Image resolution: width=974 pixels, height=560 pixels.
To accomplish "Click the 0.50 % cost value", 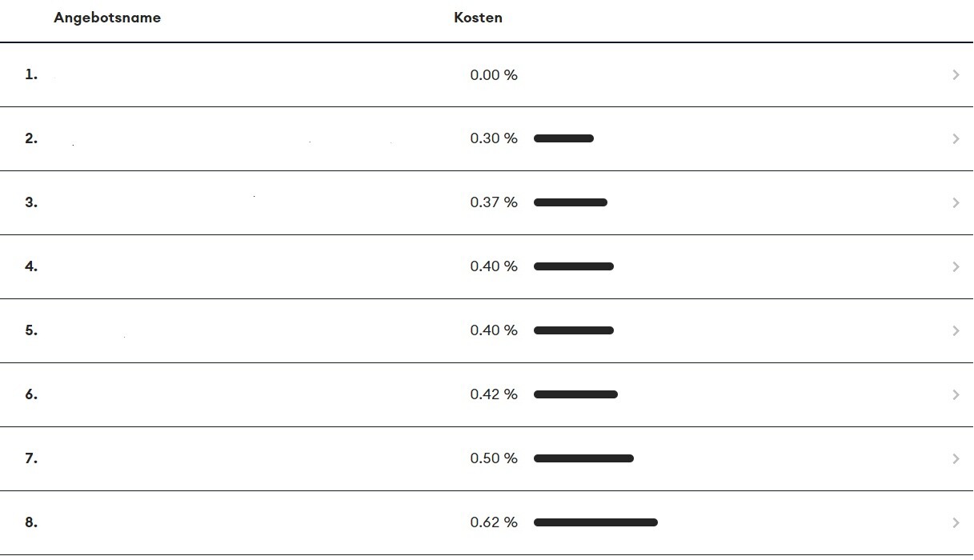I will (494, 458).
